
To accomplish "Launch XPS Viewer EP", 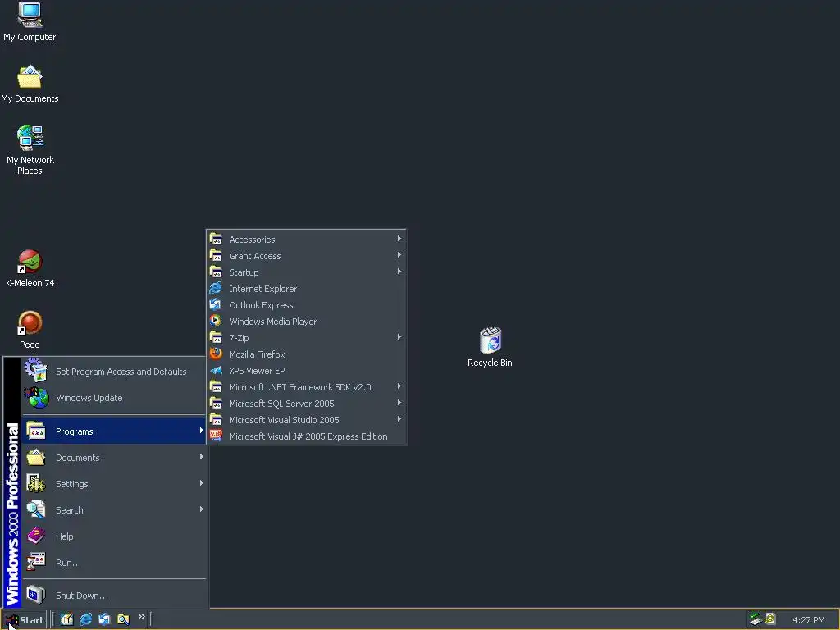I will pyautogui.click(x=306, y=371).
